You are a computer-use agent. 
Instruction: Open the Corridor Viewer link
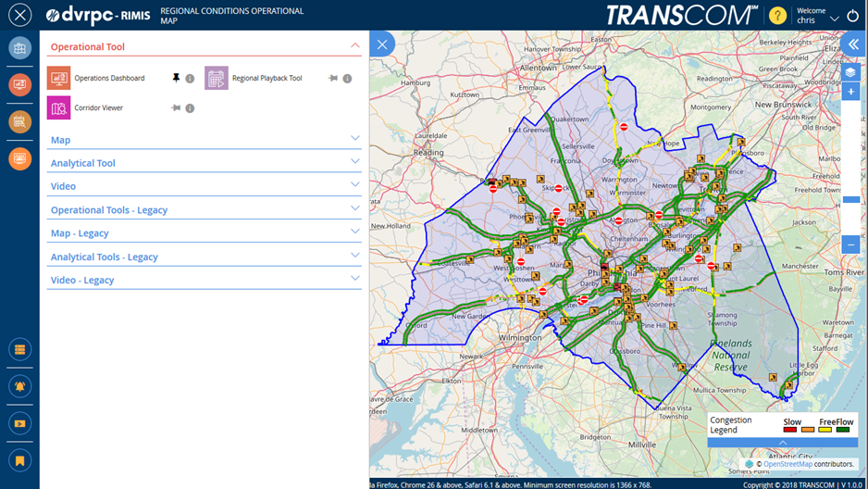tap(98, 108)
